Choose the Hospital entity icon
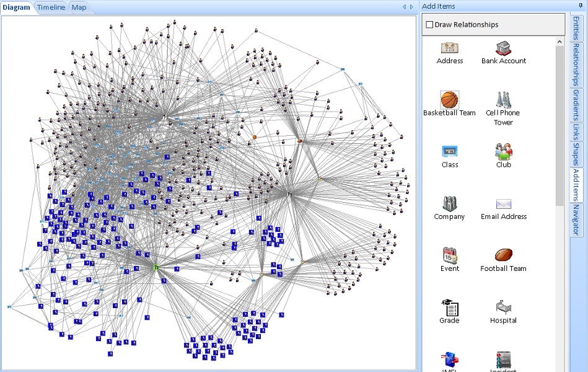 503,306
